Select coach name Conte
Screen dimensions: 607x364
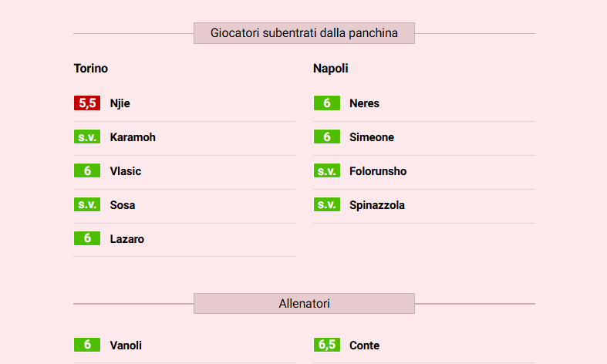tap(364, 345)
